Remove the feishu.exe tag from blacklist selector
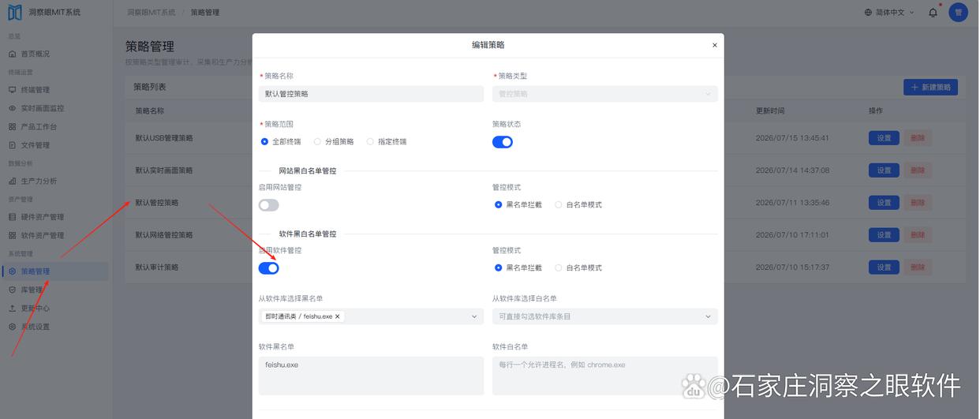Viewport: 980px width, 419px height. pyautogui.click(x=338, y=316)
